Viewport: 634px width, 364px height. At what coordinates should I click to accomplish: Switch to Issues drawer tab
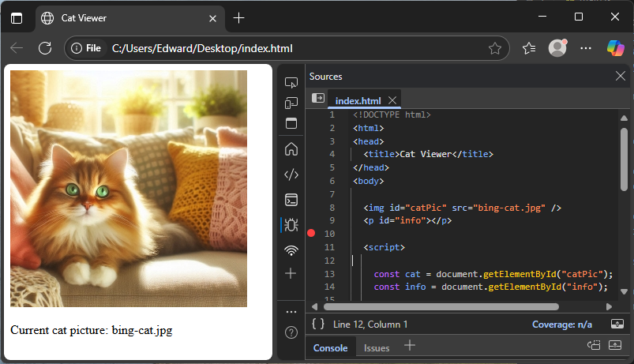tap(377, 348)
